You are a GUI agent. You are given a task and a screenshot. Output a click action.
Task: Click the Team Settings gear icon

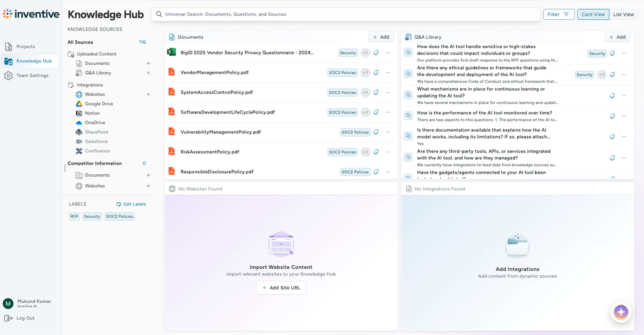pyautogui.click(x=8, y=75)
